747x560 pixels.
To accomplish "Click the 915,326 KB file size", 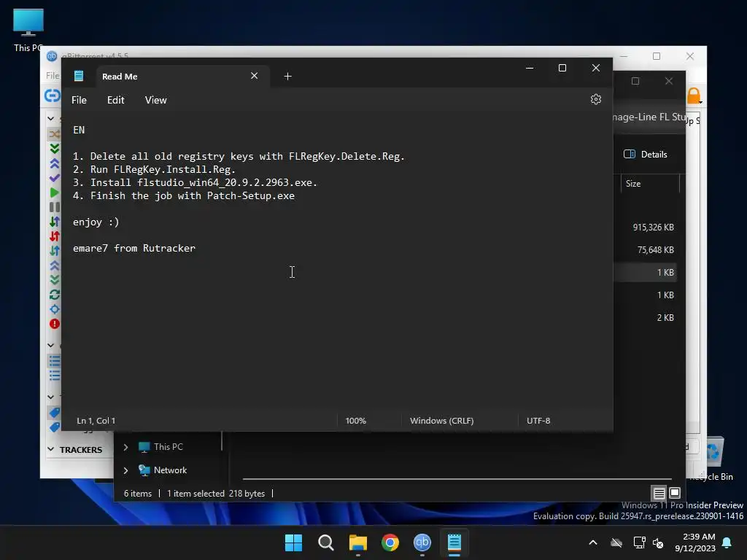I will click(653, 227).
